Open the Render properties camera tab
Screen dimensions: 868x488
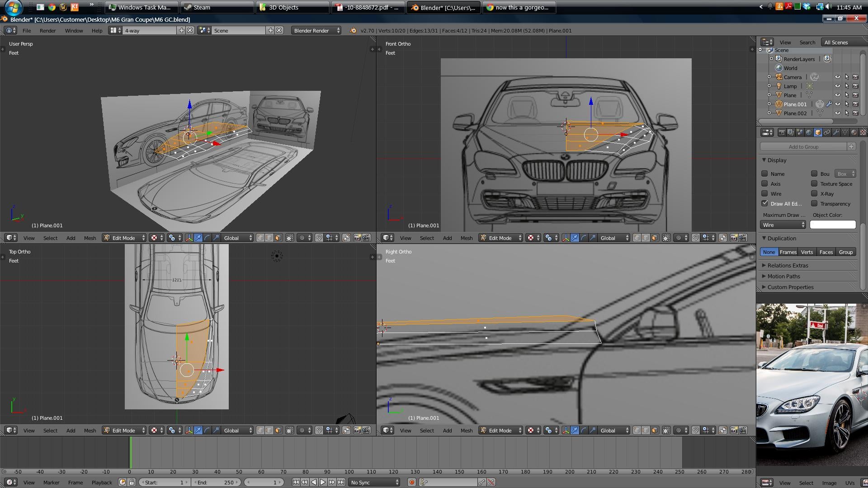(782, 132)
